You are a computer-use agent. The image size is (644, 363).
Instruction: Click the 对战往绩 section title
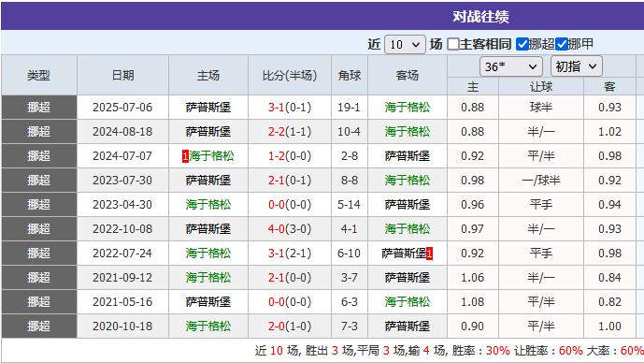pos(480,17)
